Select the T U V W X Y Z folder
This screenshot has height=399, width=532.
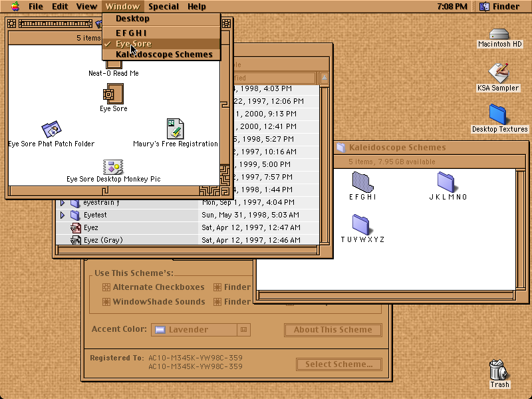(361, 224)
